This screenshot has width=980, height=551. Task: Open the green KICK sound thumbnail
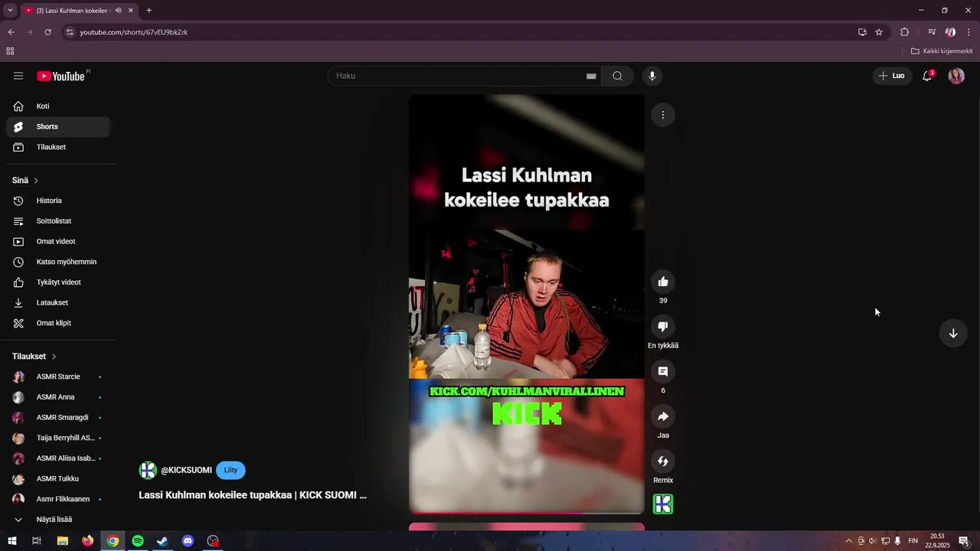pos(663,504)
